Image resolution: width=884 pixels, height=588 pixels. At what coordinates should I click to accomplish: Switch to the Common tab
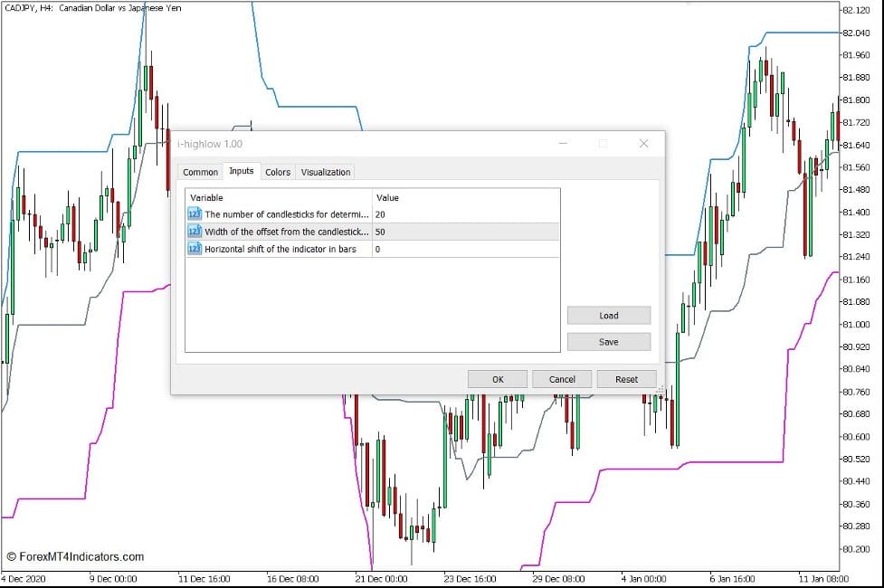pyautogui.click(x=200, y=172)
